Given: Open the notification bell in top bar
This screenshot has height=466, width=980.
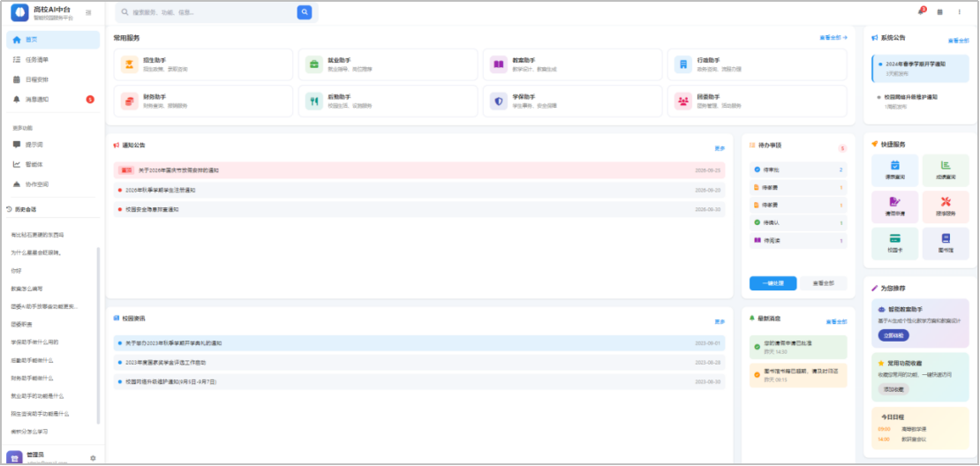Looking at the screenshot, I should 921,11.
